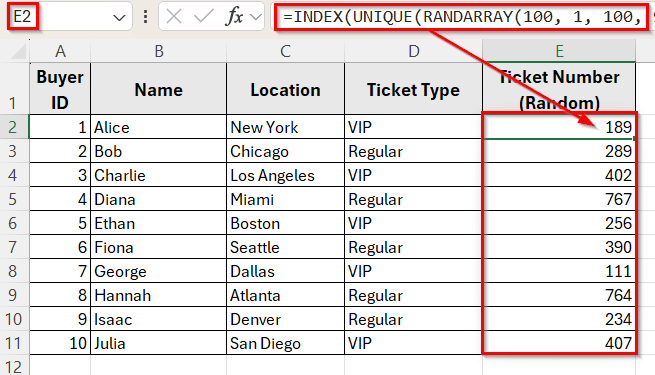The image size is (655, 375).
Task: Select ticket number cell 111
Action: click(x=559, y=271)
